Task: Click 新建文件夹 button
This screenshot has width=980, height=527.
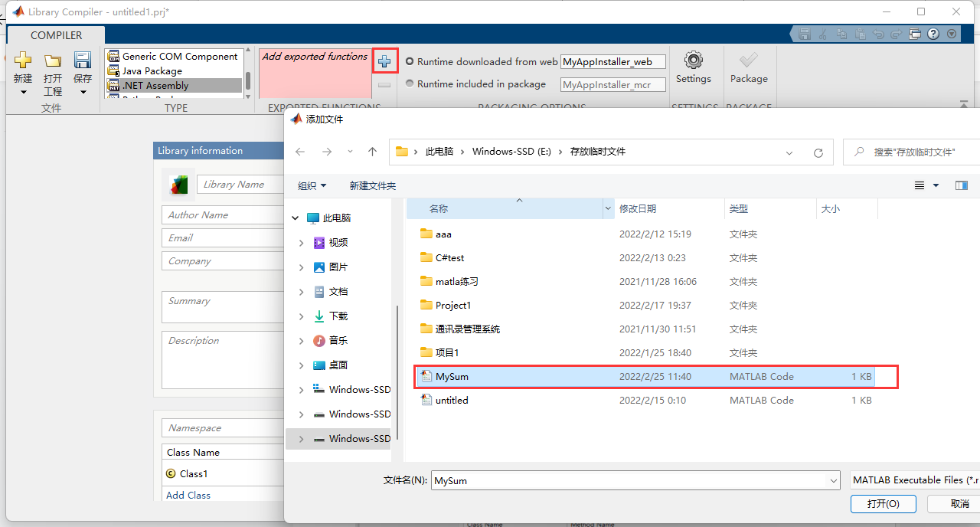Action: (373, 185)
